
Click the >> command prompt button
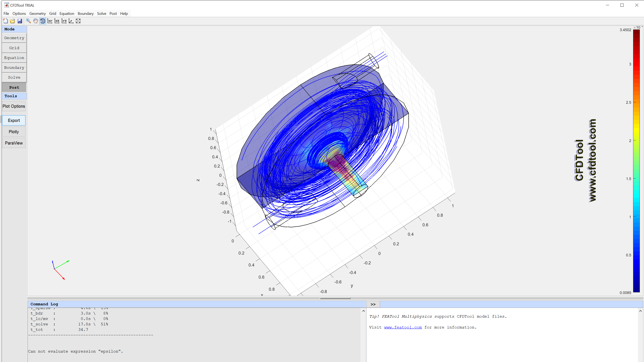click(373, 304)
